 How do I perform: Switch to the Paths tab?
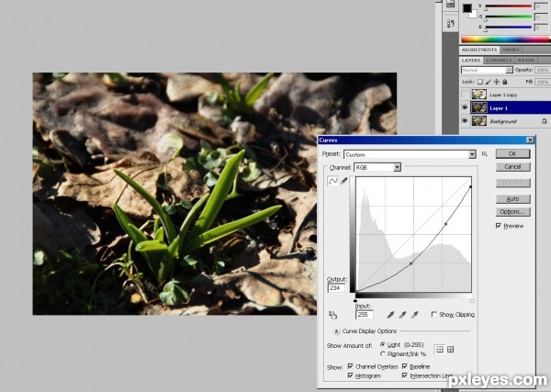click(526, 61)
